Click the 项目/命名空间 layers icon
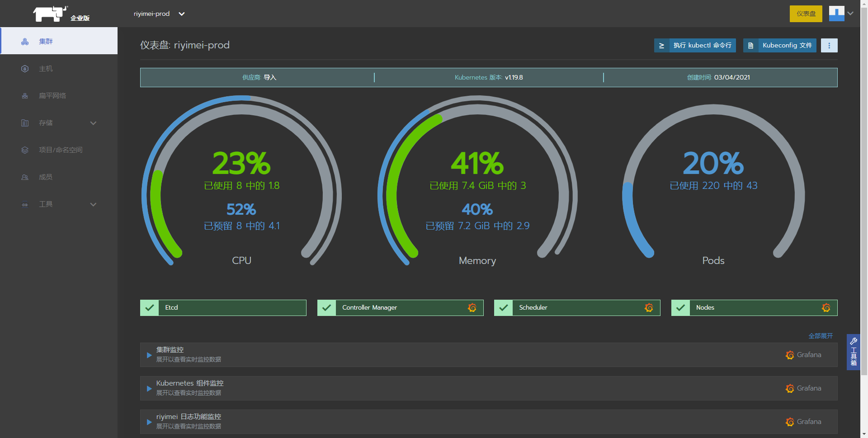868x438 pixels. (25, 150)
